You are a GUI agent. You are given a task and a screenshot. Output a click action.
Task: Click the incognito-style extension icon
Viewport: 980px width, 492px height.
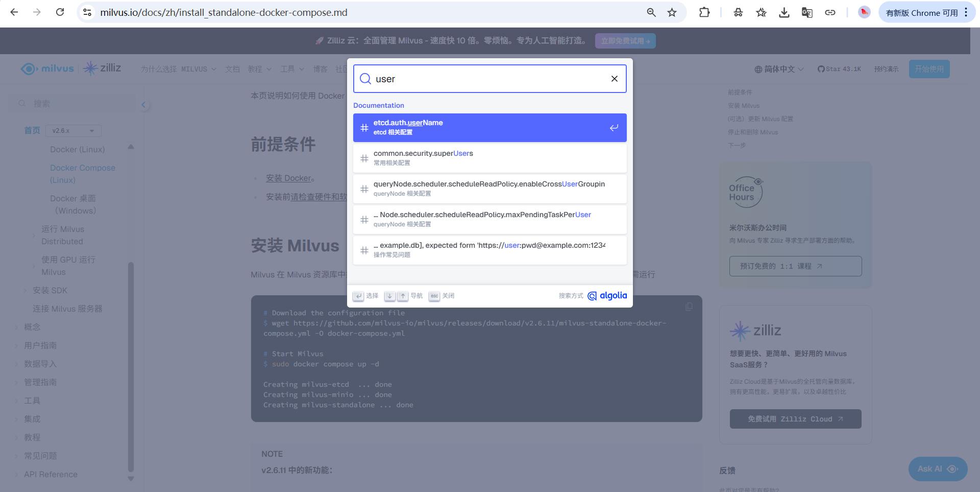[739, 12]
